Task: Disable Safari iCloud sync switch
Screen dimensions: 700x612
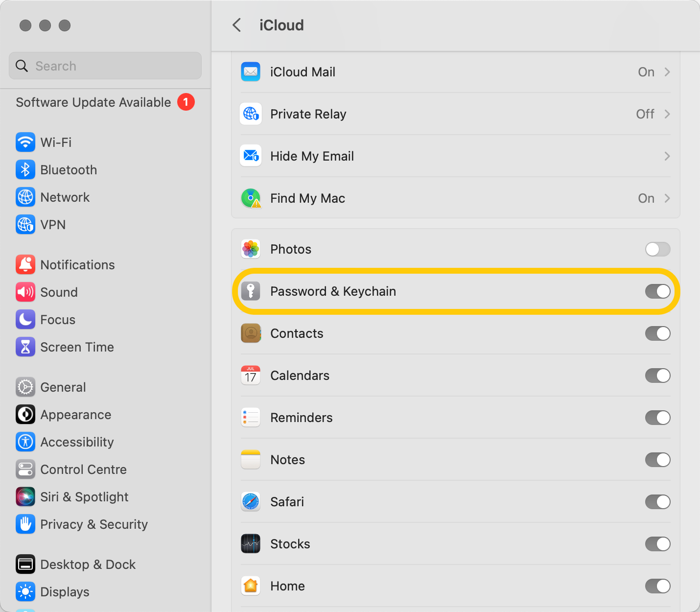Action: click(x=657, y=502)
